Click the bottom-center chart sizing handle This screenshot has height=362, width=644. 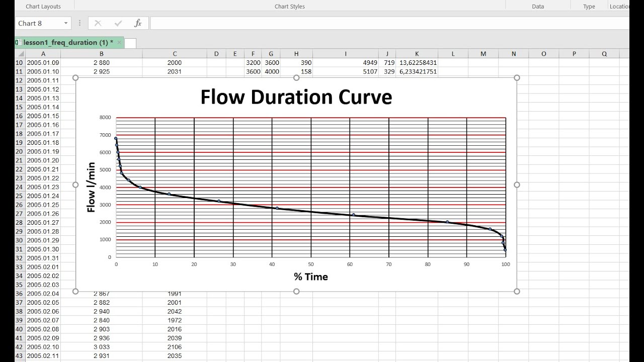coord(296,291)
